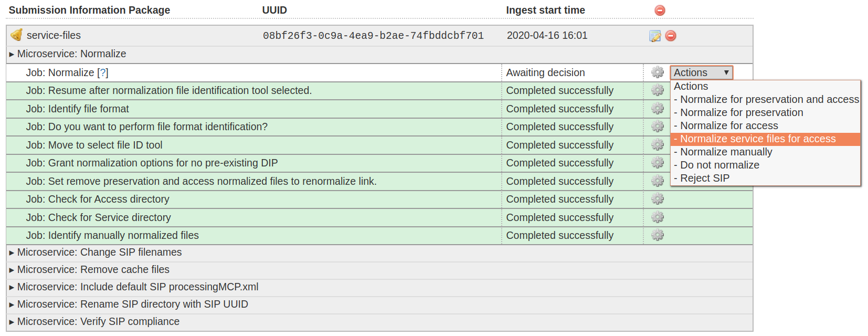Open gear tasks for Check for Service directory
The height and width of the screenshot is (336, 868).
(x=657, y=217)
